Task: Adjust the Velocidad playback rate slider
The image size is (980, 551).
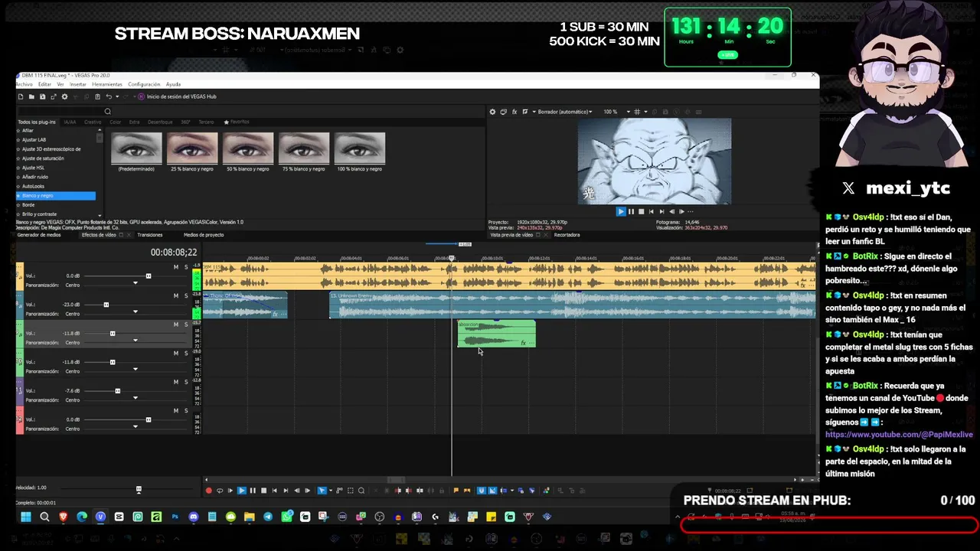Action: (139, 489)
